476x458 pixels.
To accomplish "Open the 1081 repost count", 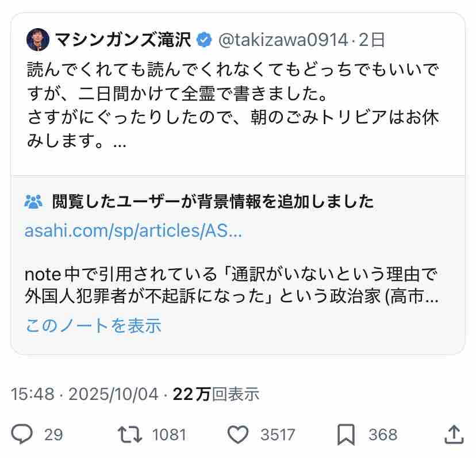I will tap(169, 434).
